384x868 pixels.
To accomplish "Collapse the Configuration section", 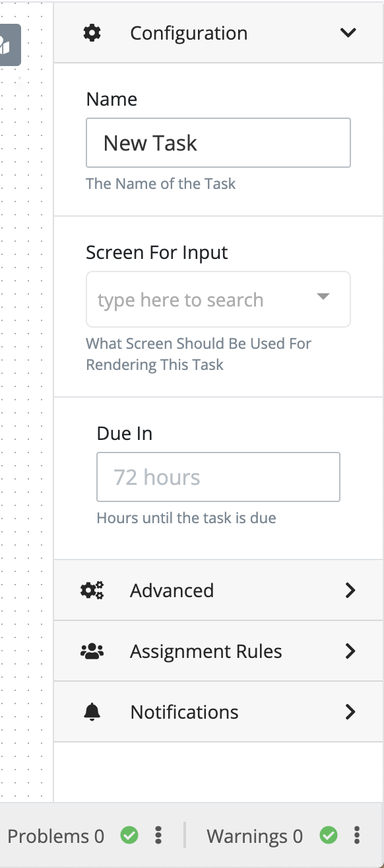I will (348, 32).
